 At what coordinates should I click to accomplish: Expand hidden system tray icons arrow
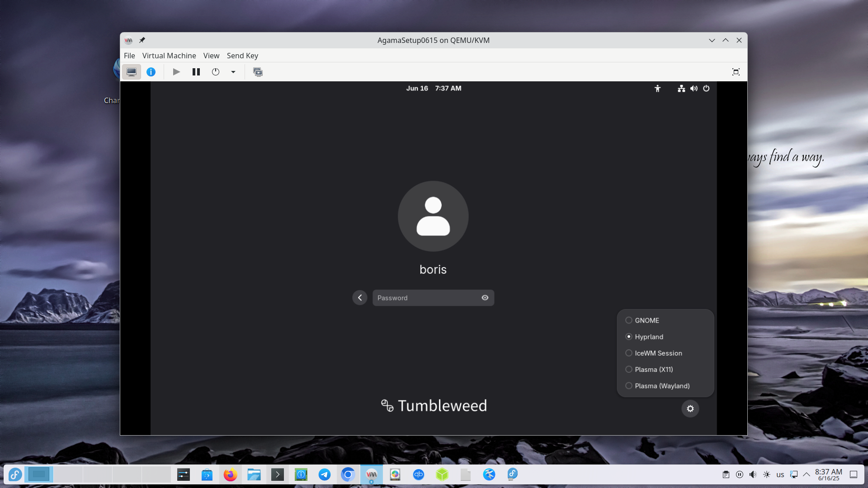pos(806,474)
